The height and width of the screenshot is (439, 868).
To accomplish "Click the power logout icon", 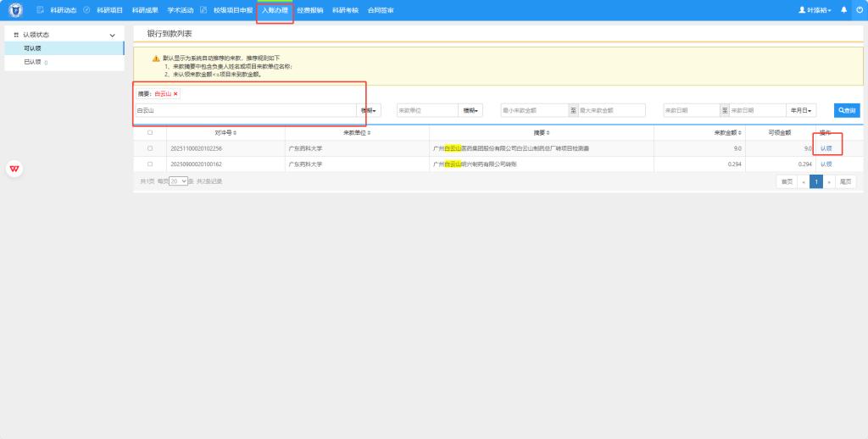I will pos(858,10).
